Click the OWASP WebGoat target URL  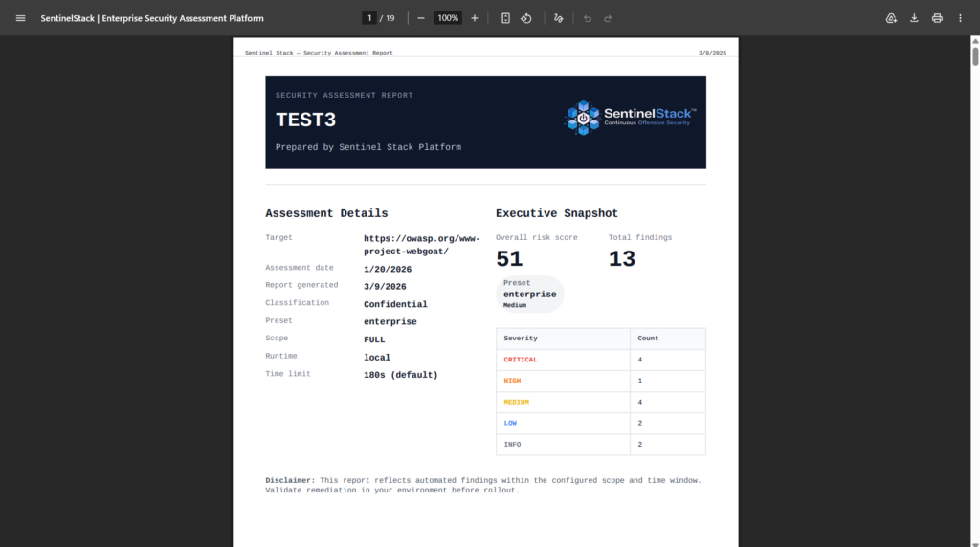click(x=422, y=245)
